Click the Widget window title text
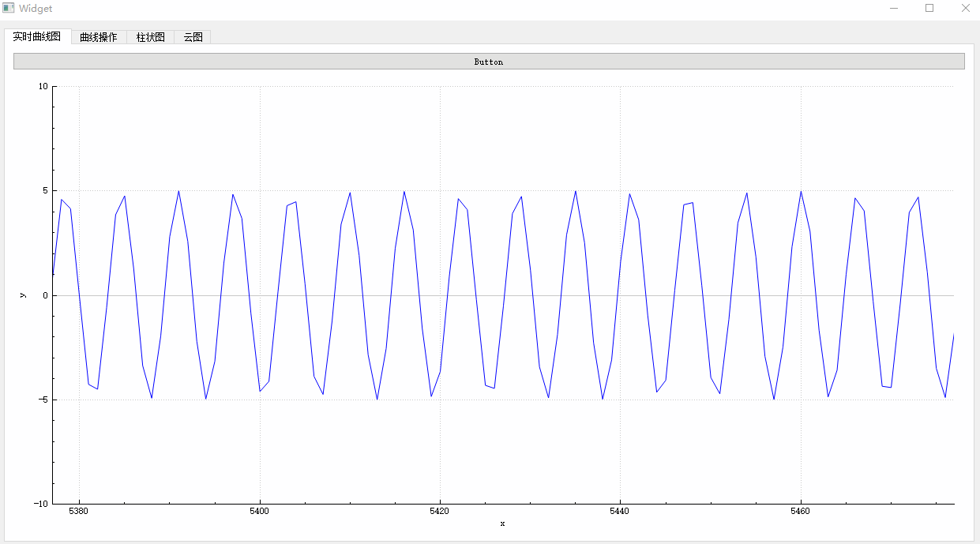Screen dimensions: 980x544 click(x=36, y=8)
